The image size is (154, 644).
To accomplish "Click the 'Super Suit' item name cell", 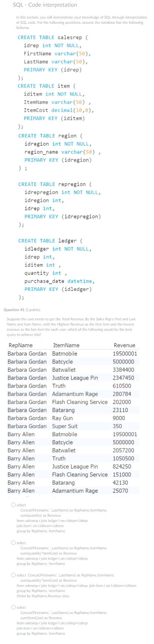I will (x=65, y=426).
